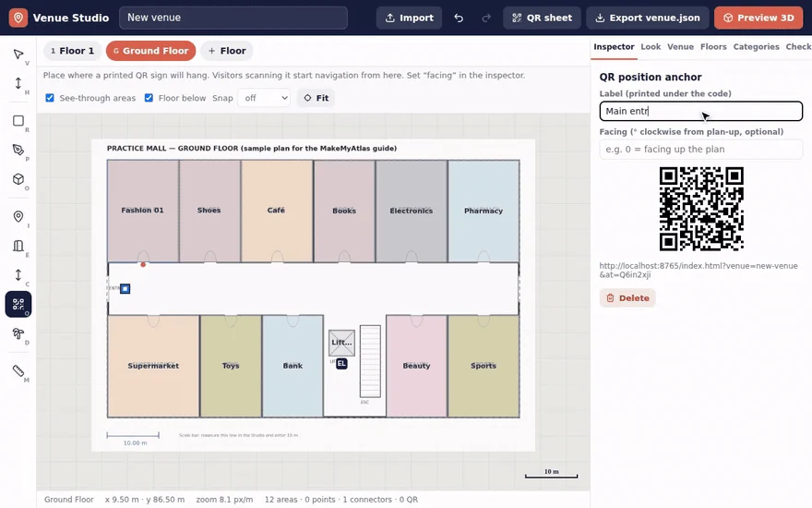The height and width of the screenshot is (508, 812).
Task: Toggle Floor below checkbox
Action: click(x=149, y=98)
